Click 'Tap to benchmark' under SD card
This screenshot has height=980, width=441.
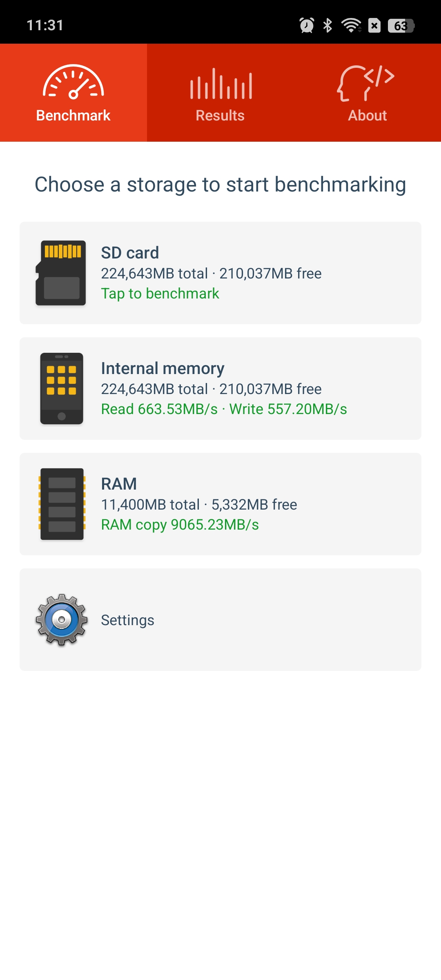pyautogui.click(x=160, y=294)
